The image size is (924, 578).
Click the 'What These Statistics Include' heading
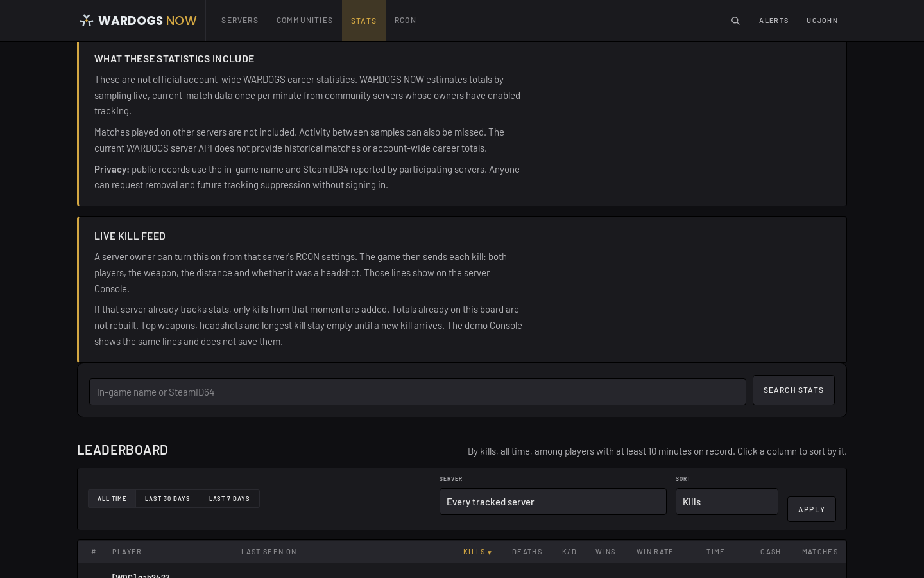[x=174, y=58]
